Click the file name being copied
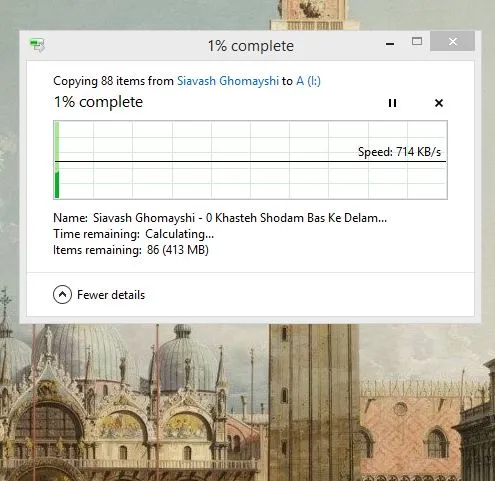The width and height of the screenshot is (495, 481). [x=240, y=218]
